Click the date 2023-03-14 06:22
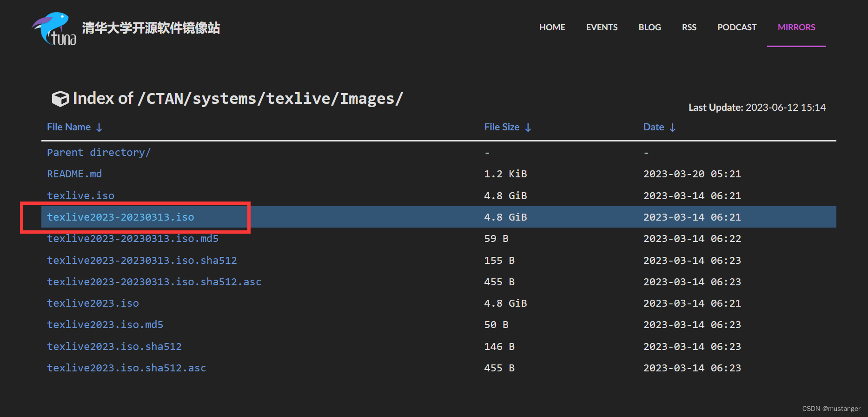868x417 pixels. click(x=692, y=238)
